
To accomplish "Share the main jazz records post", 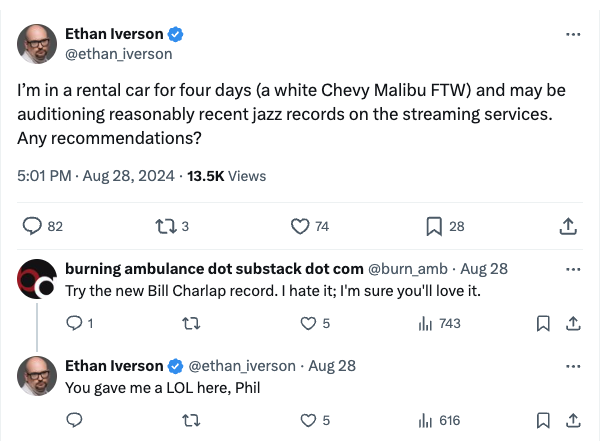I will click(568, 226).
